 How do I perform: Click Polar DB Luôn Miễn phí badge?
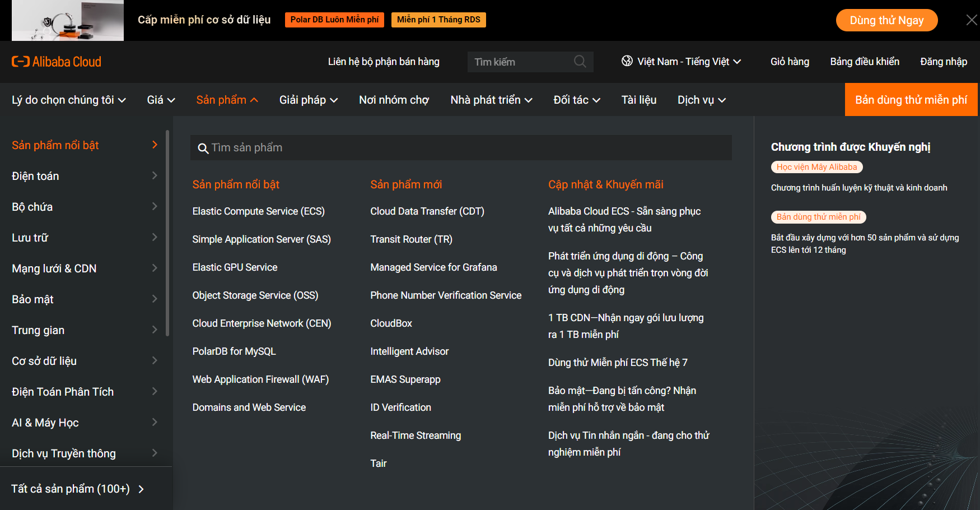tap(334, 20)
